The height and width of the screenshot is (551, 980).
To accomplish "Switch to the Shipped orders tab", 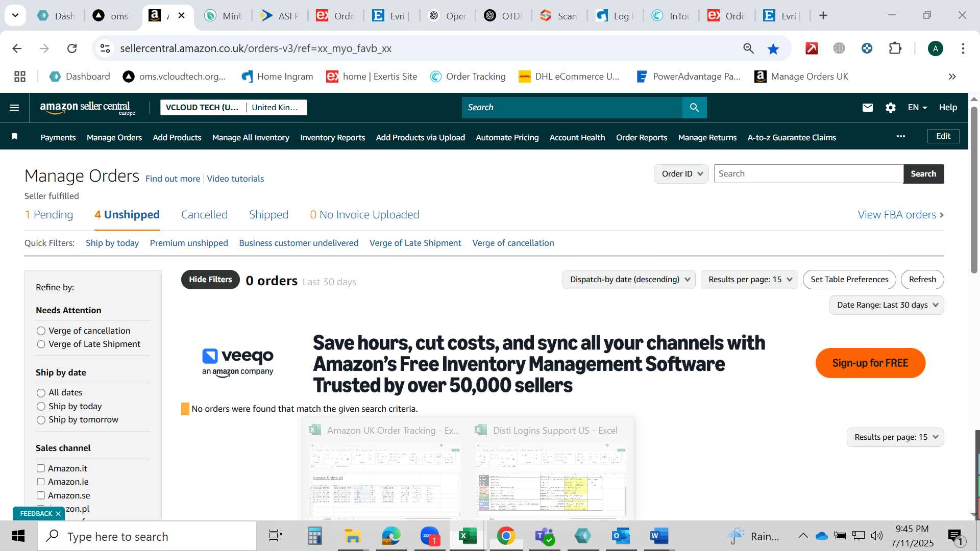I will tap(268, 215).
